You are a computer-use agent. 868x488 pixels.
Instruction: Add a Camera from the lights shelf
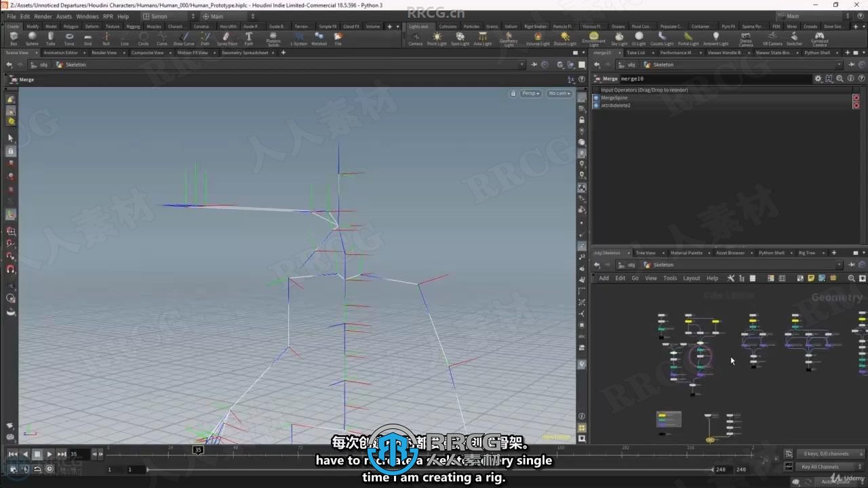(x=415, y=39)
